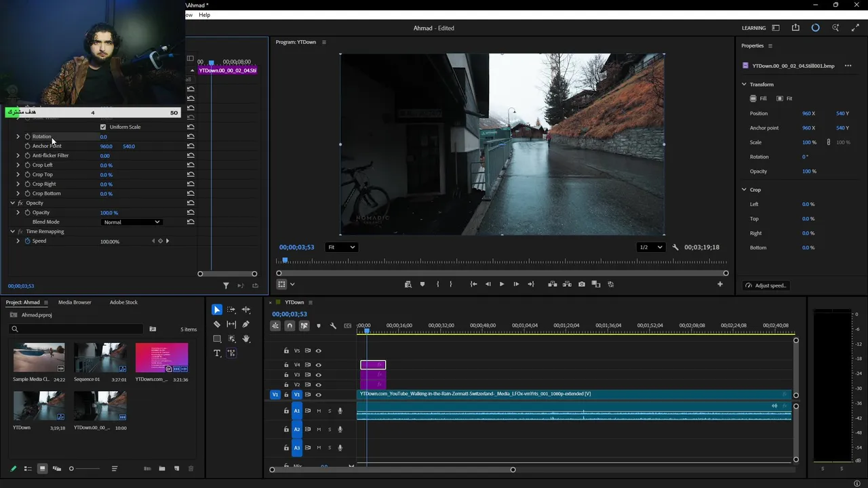Screen dimensions: 868x488
Task: Open the Help menu
Action: (204, 15)
